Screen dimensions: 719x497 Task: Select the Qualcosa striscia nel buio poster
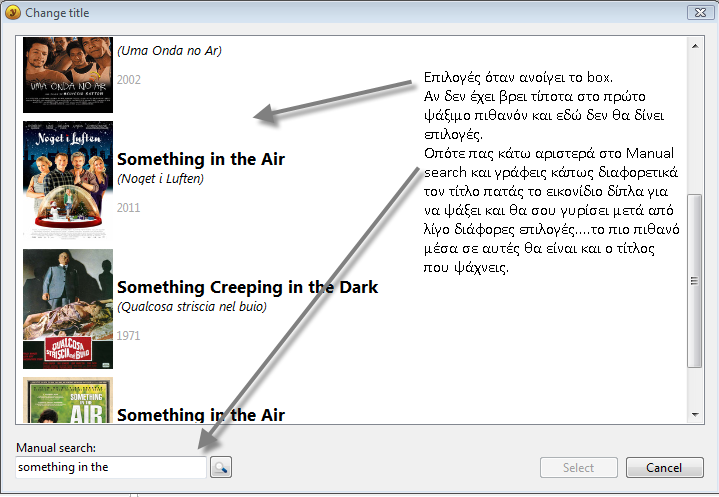pos(68,309)
